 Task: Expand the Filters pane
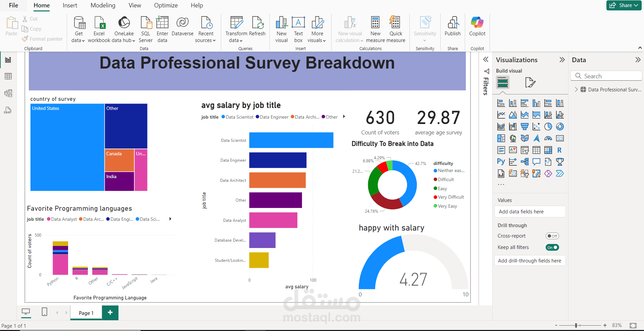[x=486, y=59]
